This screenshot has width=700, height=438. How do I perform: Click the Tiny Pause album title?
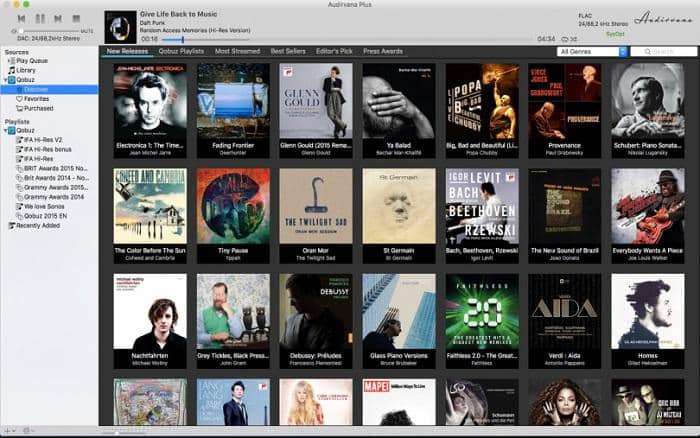tap(233, 250)
